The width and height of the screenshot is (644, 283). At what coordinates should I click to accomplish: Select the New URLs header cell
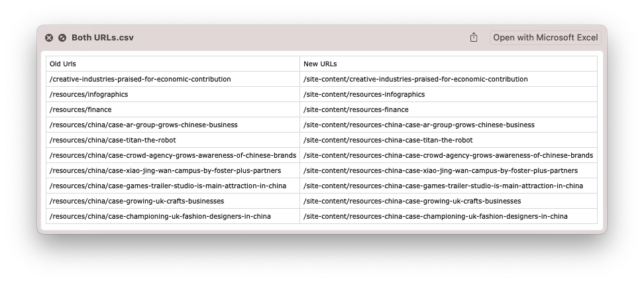tap(320, 64)
